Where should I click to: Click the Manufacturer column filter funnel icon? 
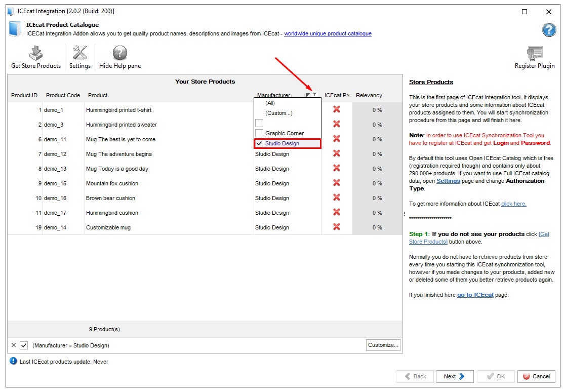[x=314, y=95]
